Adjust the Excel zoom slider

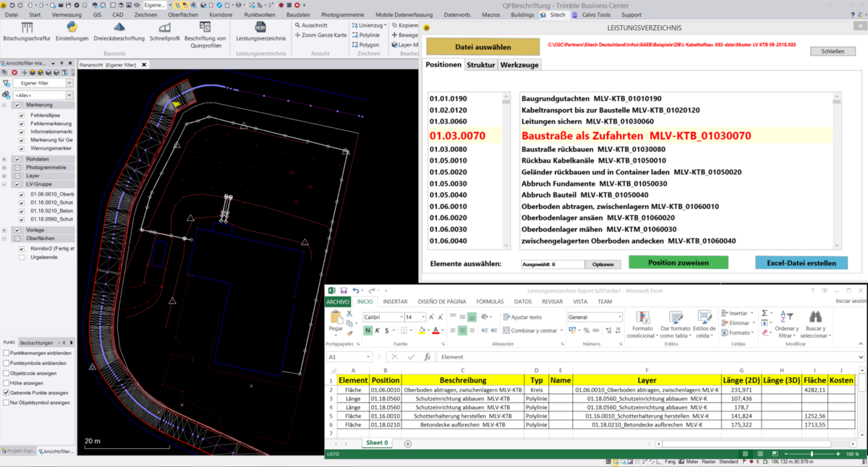(812, 454)
